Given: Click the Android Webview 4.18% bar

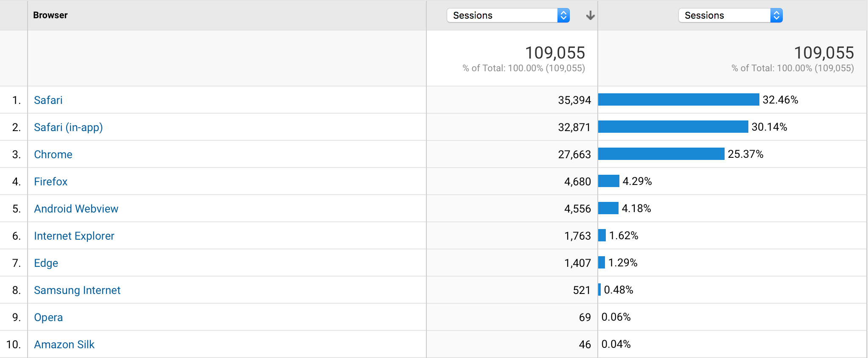Looking at the screenshot, I should click(x=608, y=208).
